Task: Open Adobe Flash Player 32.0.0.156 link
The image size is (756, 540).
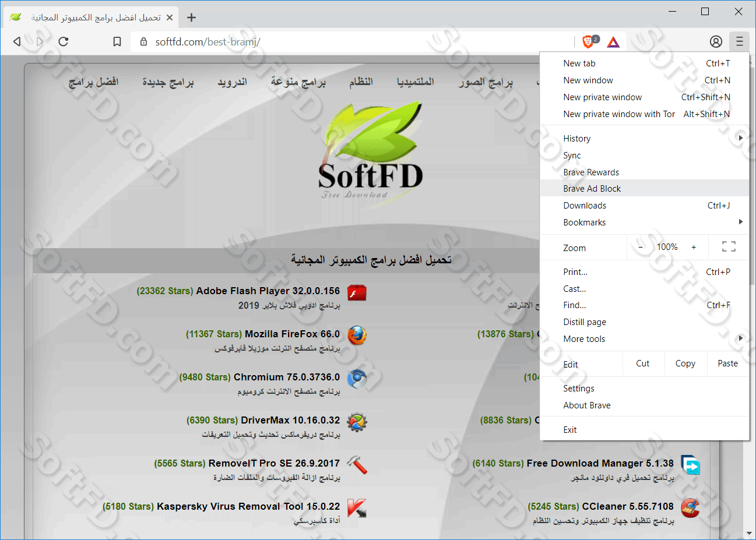Action: click(268, 291)
